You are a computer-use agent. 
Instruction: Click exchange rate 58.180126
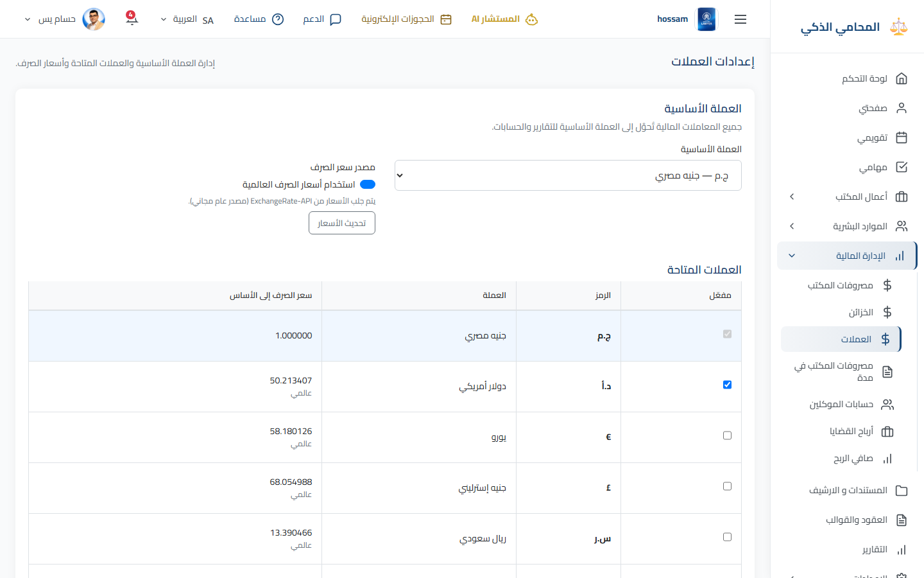(291, 431)
